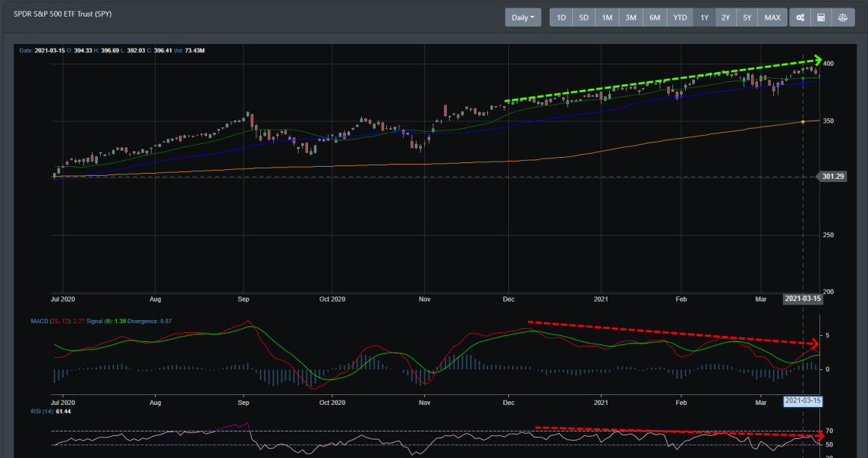Image resolution: width=868 pixels, height=458 pixels.
Task: Choose the 6M time range
Action: point(654,17)
